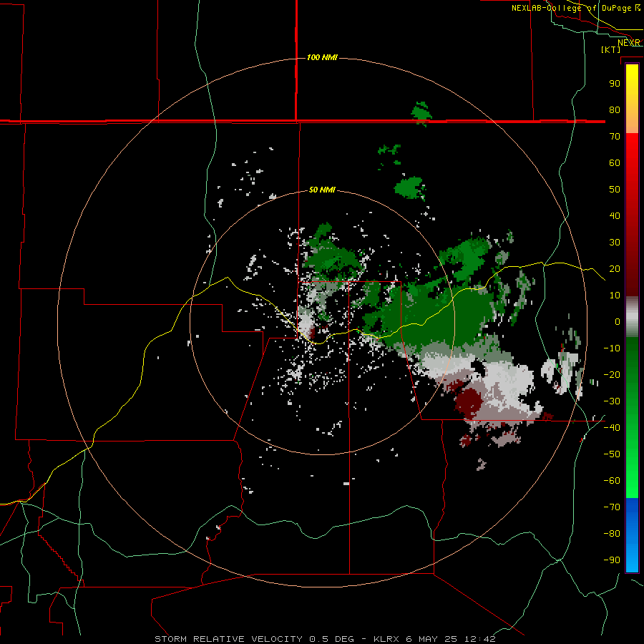Select the 0 knot scale label
644x644 pixels.
pos(618,321)
